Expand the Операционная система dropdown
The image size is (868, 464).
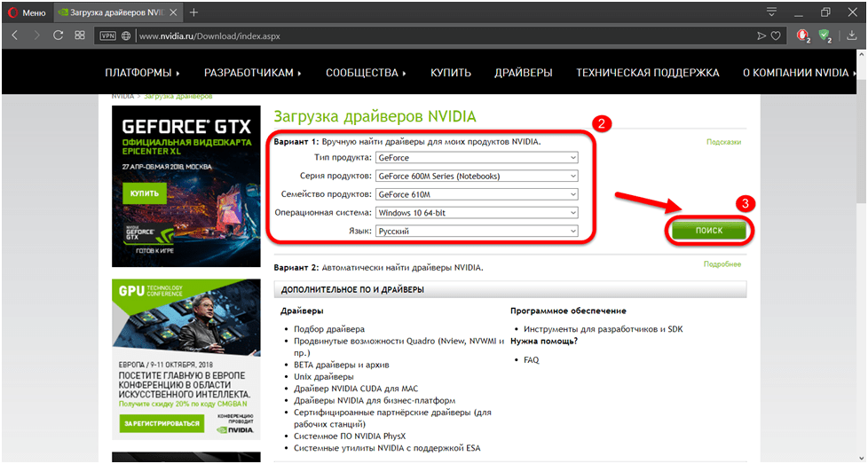[477, 213]
